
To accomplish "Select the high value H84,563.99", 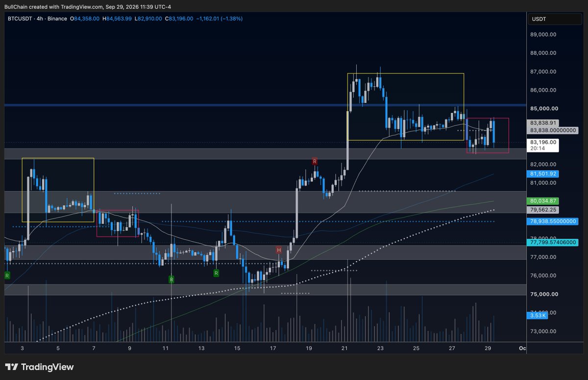I will coord(117,19).
